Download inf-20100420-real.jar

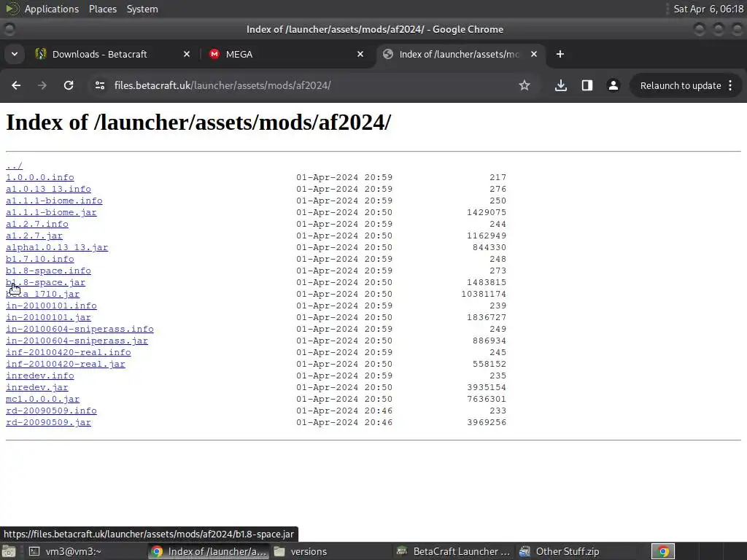tap(65, 364)
